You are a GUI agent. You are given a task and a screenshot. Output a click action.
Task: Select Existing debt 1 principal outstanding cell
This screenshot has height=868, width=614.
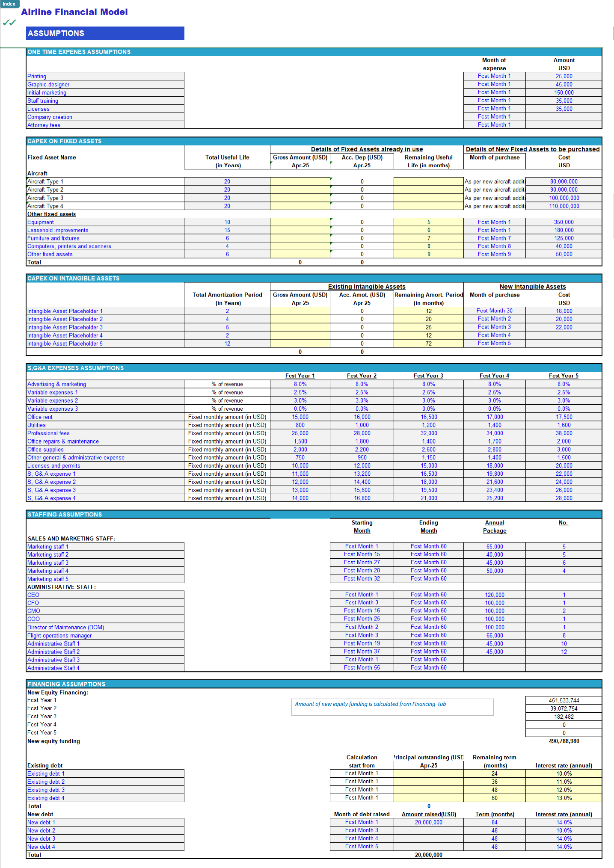pyautogui.click(x=429, y=774)
